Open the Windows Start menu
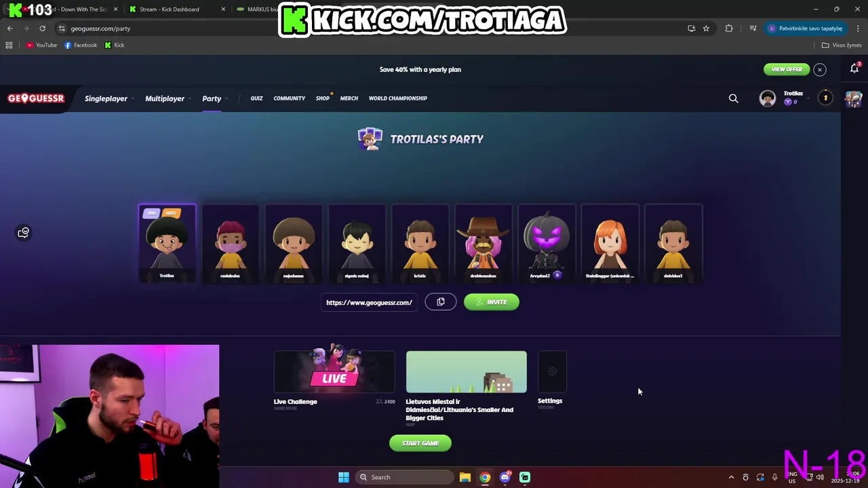This screenshot has height=488, width=868. pos(344,477)
